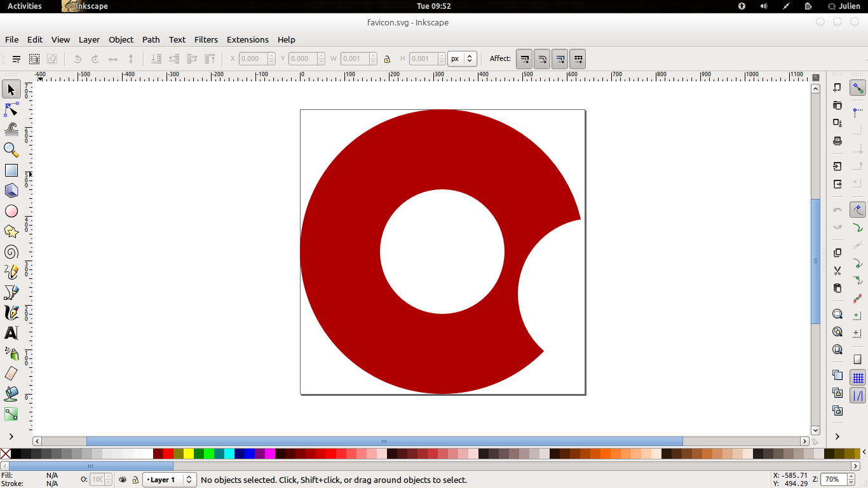
Task: Open the Extensions menu
Action: [248, 39]
